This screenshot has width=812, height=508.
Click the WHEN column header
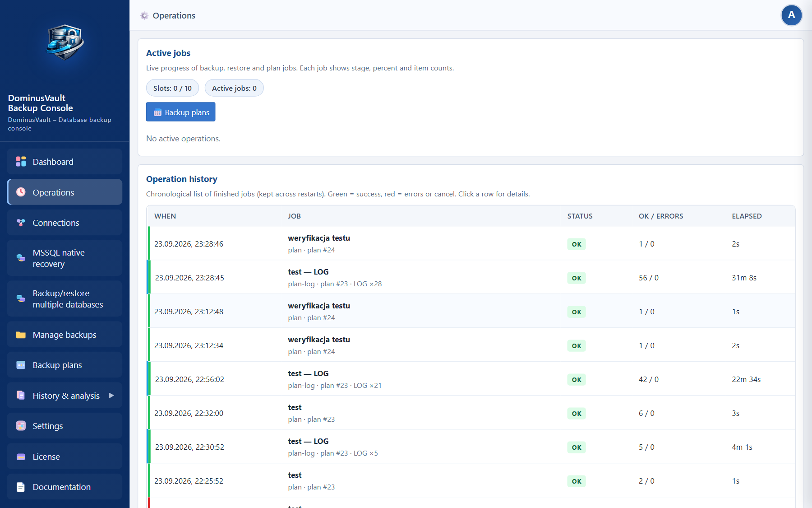165,216
